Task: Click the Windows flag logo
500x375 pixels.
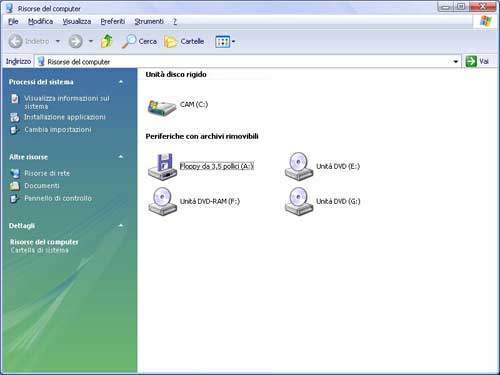Action: click(x=486, y=21)
